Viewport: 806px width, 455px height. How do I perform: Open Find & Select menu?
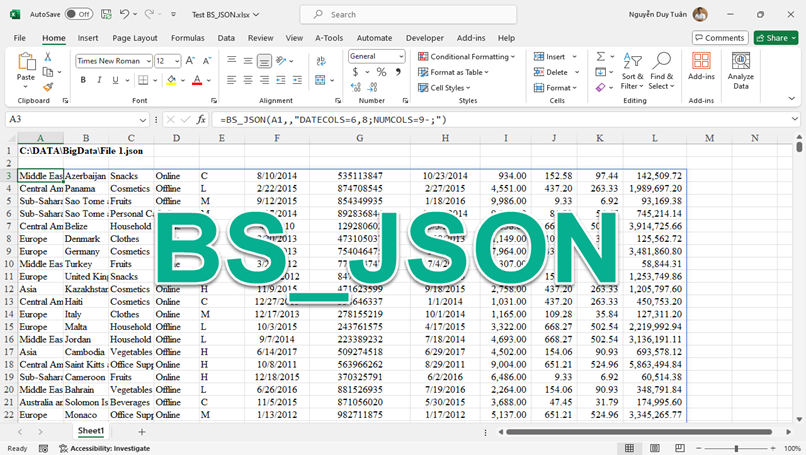(662, 71)
